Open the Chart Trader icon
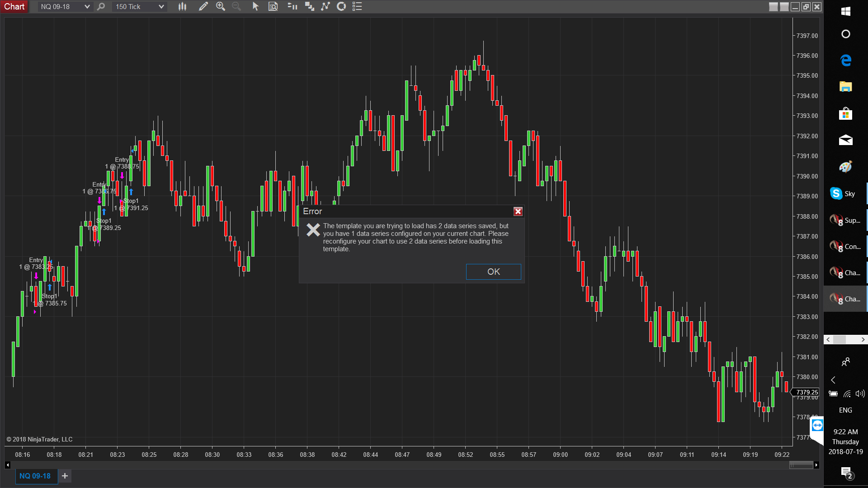This screenshot has height=488, width=868. click(x=292, y=6)
